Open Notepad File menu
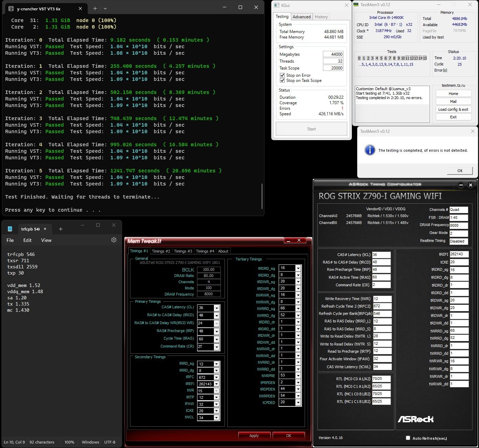The width and height of the screenshot is (479, 448). tap(10, 240)
